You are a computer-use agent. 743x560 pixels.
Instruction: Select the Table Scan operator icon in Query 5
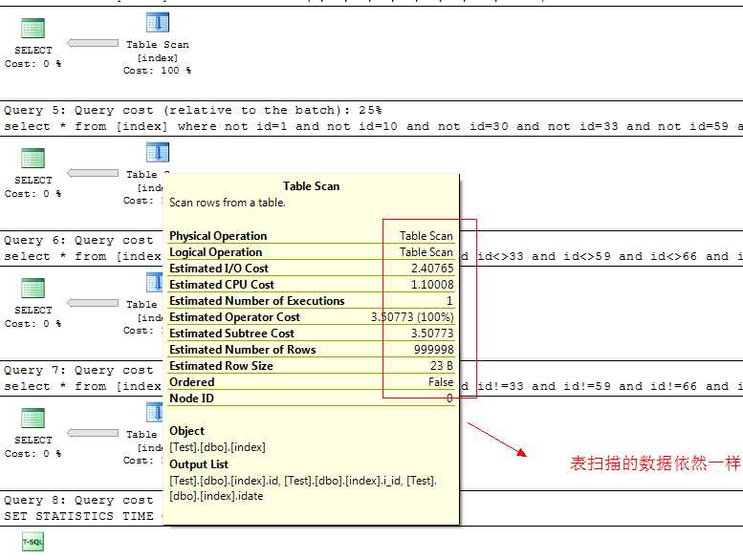pyautogui.click(x=158, y=152)
